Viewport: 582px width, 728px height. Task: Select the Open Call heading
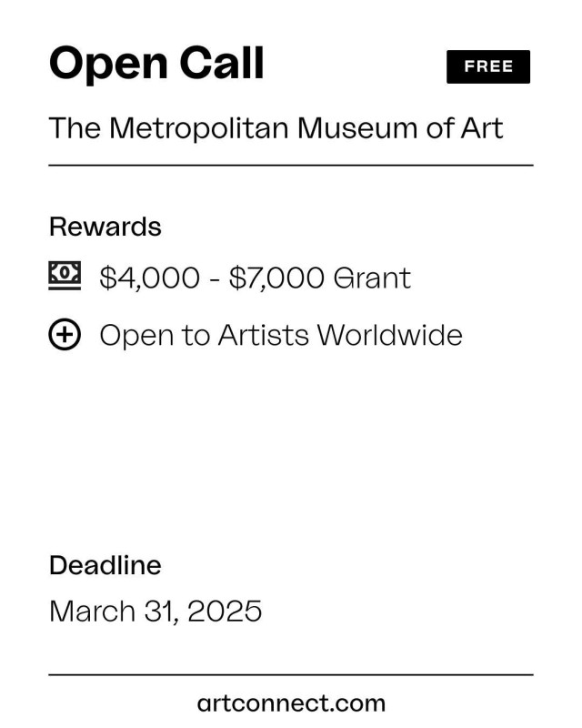tap(156, 64)
